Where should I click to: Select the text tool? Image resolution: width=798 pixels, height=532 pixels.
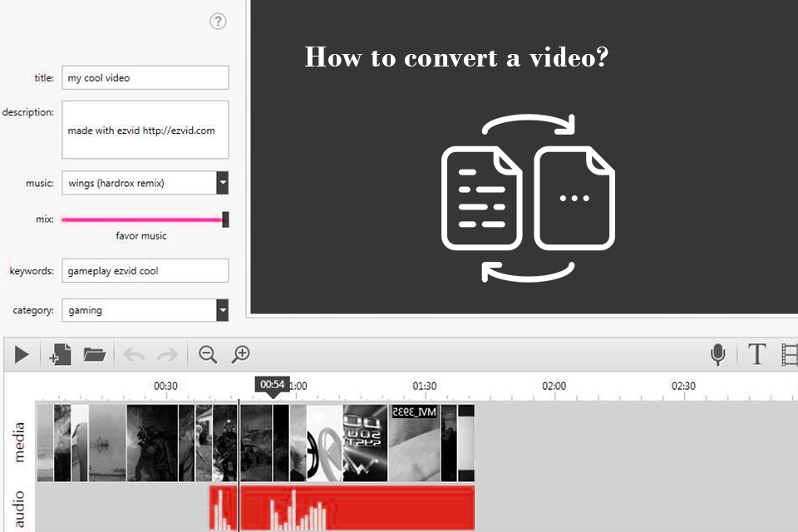757,354
